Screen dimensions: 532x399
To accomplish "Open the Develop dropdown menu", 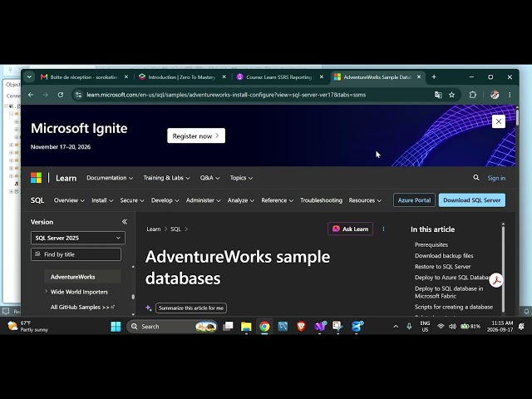I will pos(165,200).
